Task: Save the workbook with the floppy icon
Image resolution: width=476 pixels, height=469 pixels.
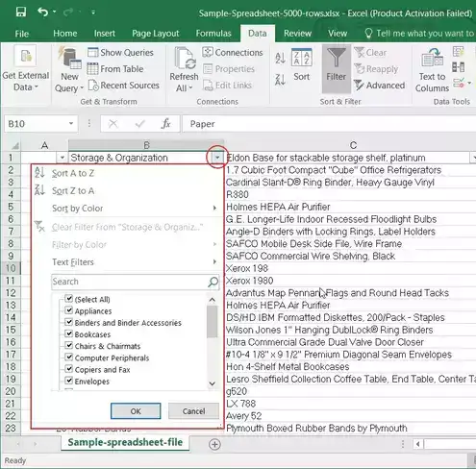Action: tap(21, 12)
